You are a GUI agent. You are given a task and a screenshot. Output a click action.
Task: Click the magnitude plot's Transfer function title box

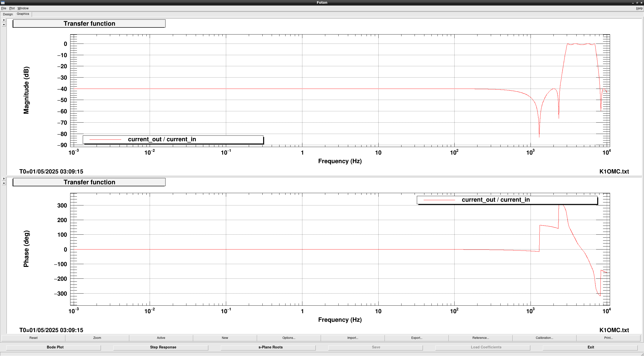(x=89, y=23)
